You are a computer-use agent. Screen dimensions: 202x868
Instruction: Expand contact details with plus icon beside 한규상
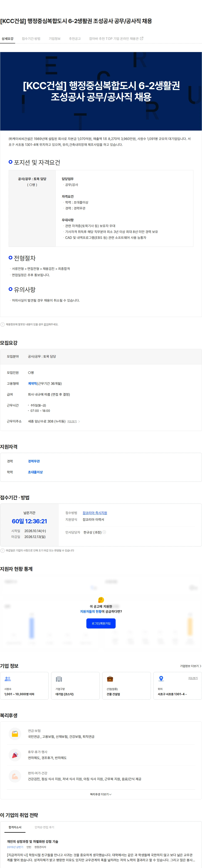point(104,532)
